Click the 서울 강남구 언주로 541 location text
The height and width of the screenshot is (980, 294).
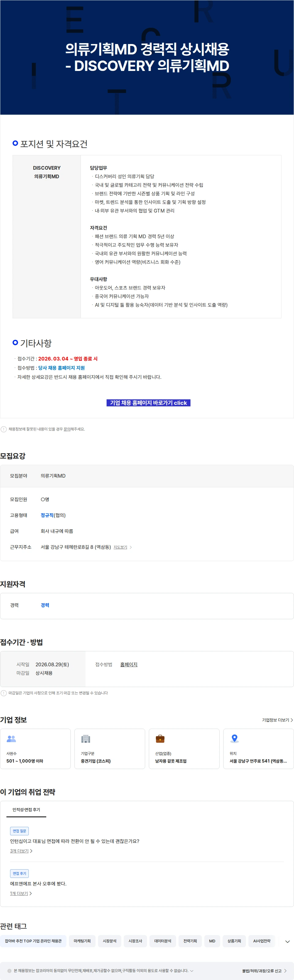tap(258, 761)
